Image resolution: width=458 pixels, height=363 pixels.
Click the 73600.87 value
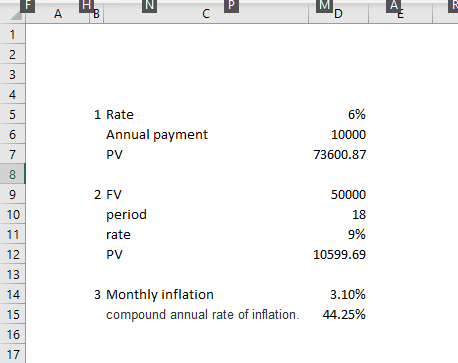(x=340, y=155)
